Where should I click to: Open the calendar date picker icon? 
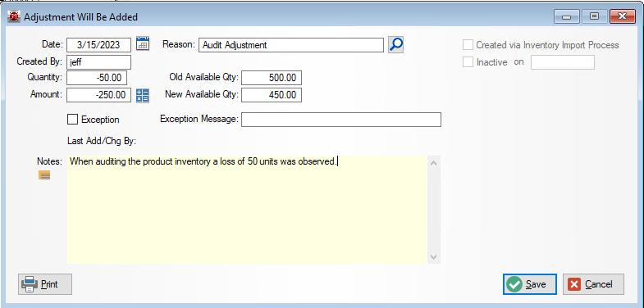click(143, 43)
